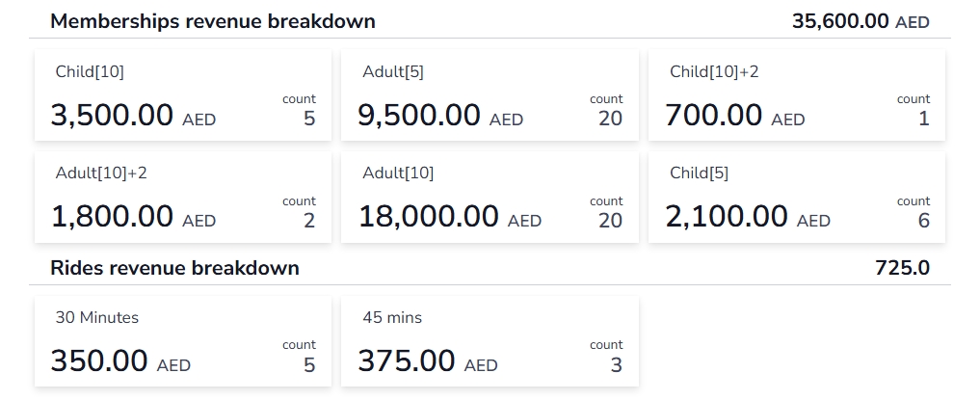Click the Child[5] membership card
This screenshot has height=400, width=980.
(x=797, y=198)
